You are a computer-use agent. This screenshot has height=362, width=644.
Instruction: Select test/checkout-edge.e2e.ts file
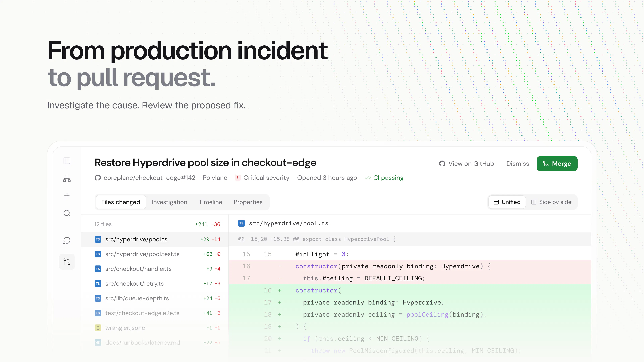point(155,313)
